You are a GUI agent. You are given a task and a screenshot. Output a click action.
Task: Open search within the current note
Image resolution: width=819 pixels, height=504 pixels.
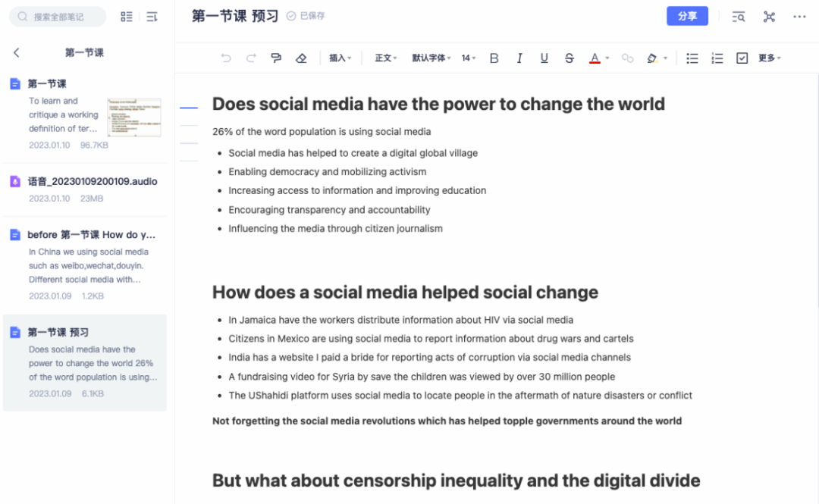click(x=738, y=16)
